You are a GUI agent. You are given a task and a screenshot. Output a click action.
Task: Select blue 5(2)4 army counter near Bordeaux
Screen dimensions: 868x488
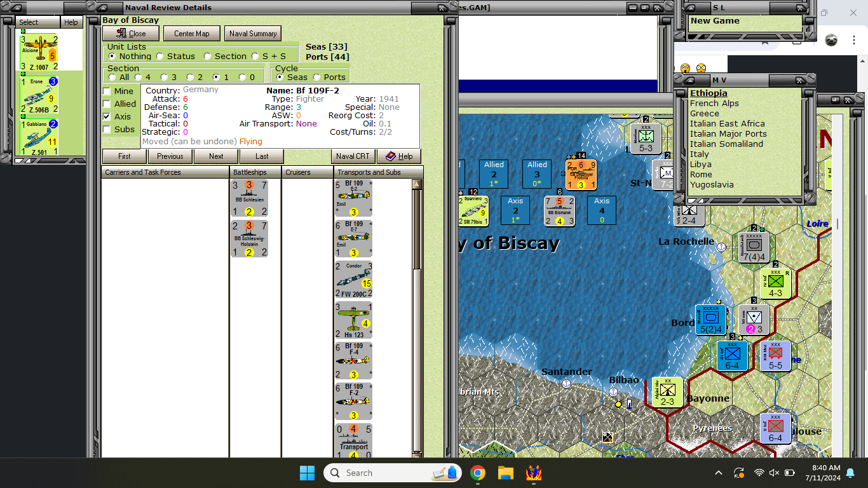pos(710,320)
